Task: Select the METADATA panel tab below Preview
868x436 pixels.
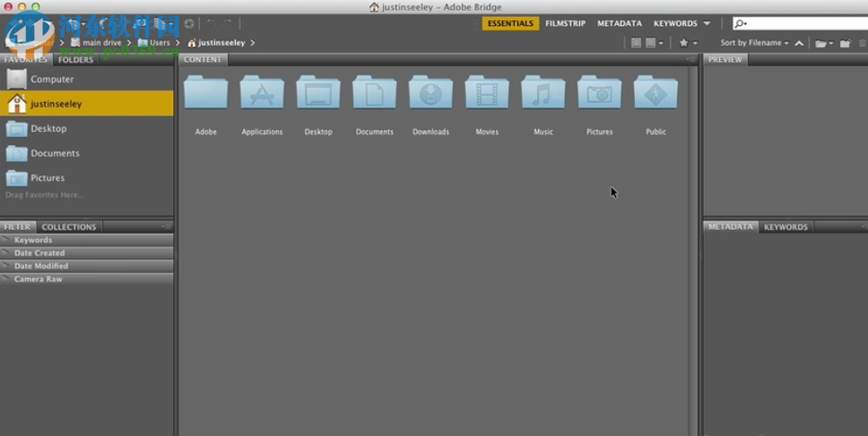Action: (731, 227)
